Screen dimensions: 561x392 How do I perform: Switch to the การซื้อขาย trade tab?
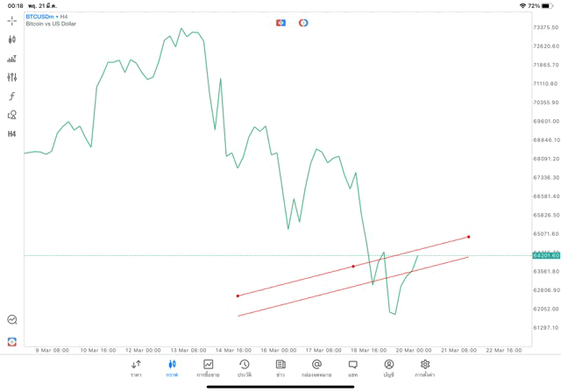[209, 368]
